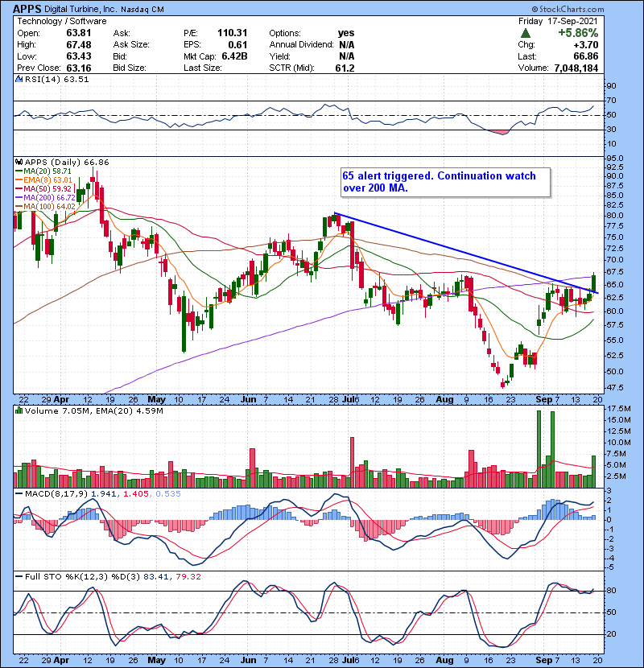The width and height of the screenshot is (644, 668).
Task: Click the +5.86% percent change
Action: click(578, 33)
